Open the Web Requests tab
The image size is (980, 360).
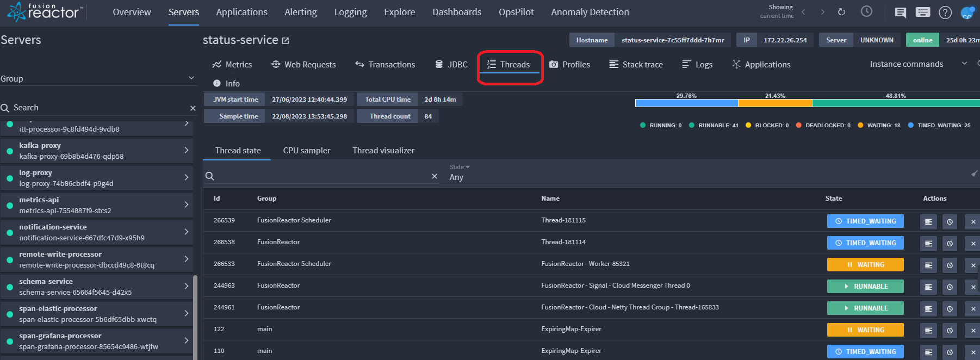(303, 64)
